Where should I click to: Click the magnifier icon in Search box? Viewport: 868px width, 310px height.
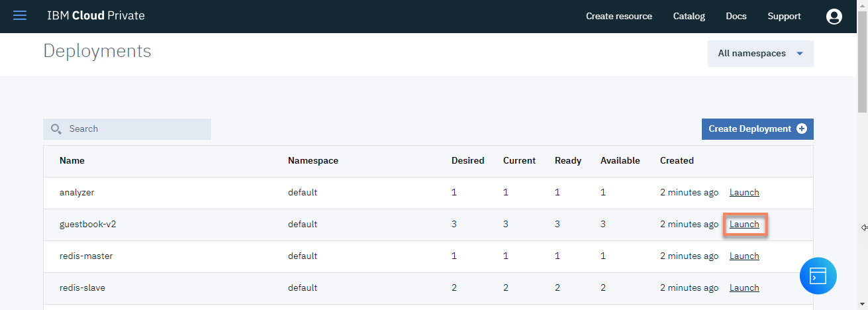tap(56, 129)
